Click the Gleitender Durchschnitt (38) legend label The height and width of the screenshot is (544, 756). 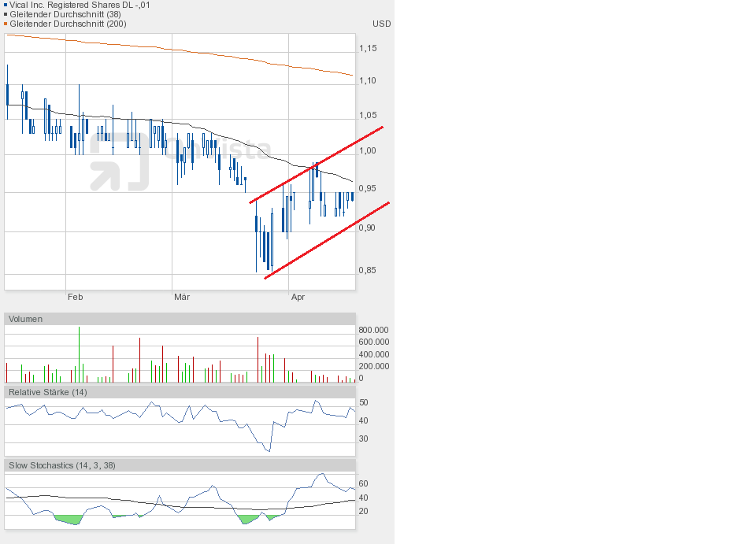click(65, 14)
